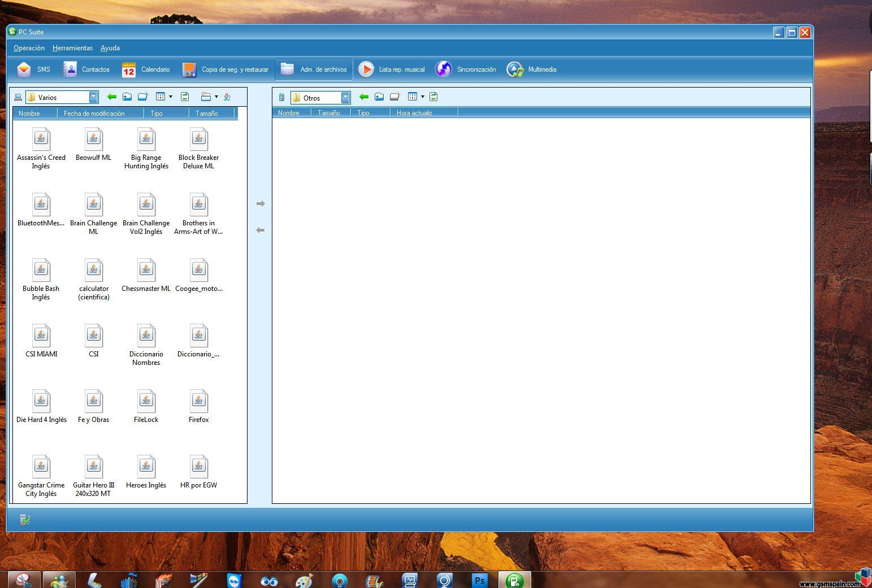Open Photoshop from the taskbar
This screenshot has width=872, height=588.
480,580
